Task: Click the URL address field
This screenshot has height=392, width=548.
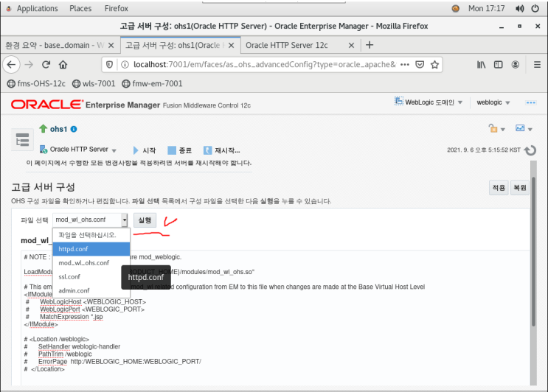Action: coord(265,65)
